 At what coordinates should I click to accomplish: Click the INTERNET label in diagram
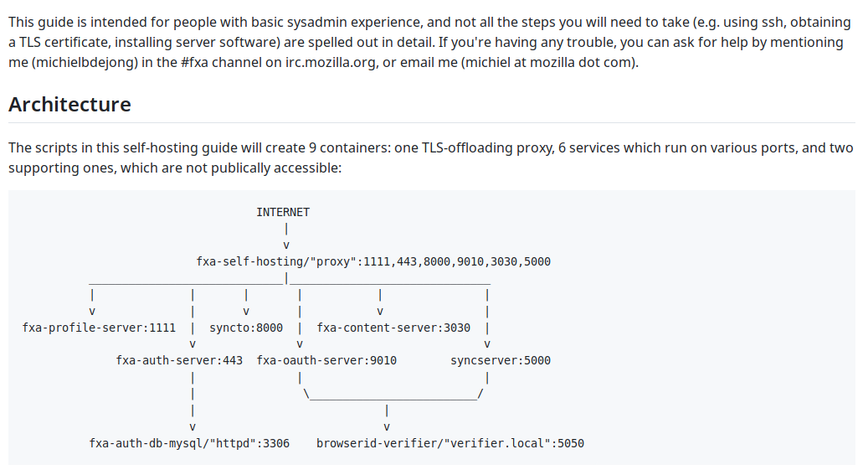pyautogui.click(x=283, y=212)
